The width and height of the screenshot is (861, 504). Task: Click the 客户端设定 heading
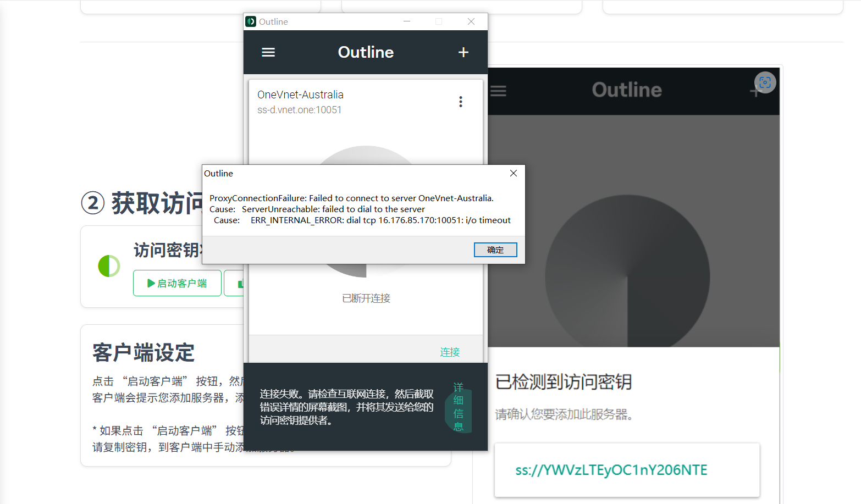coord(143,353)
